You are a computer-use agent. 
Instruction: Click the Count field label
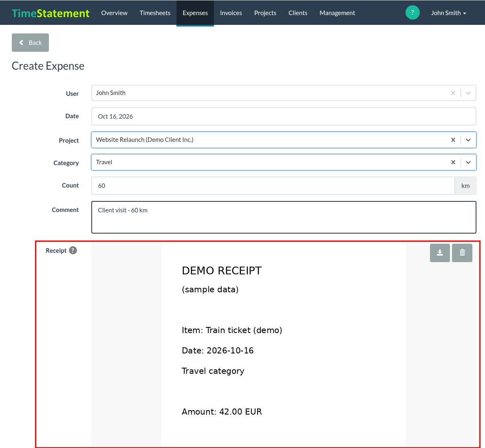(70, 185)
